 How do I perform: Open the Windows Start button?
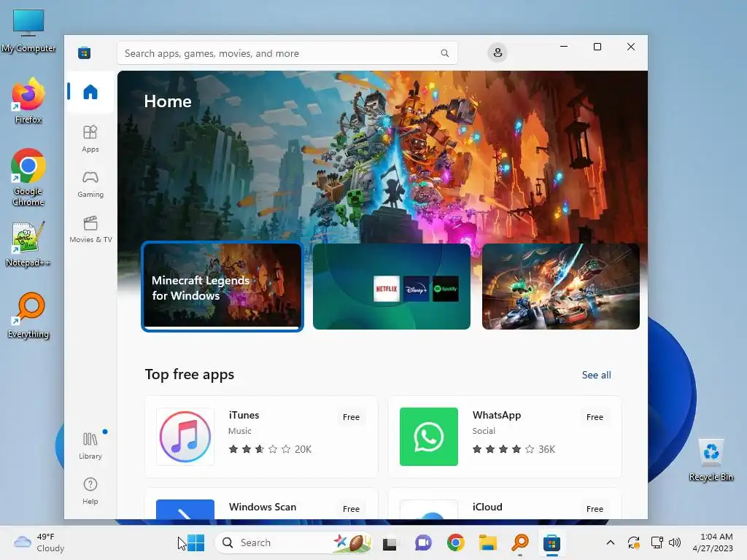pos(196,542)
